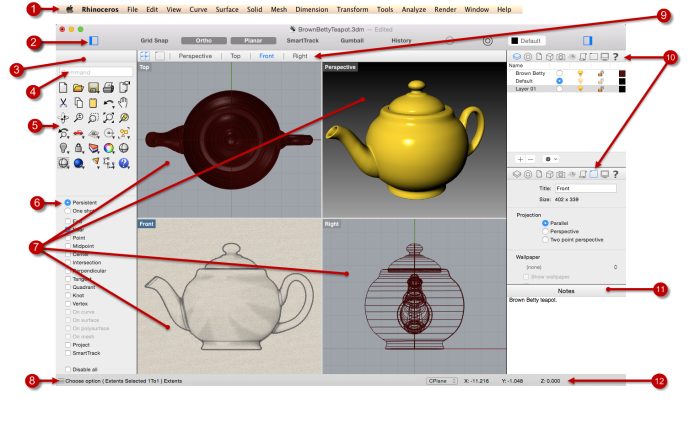
Task: Toggle the left sidebar panel icon
Action: click(x=94, y=41)
